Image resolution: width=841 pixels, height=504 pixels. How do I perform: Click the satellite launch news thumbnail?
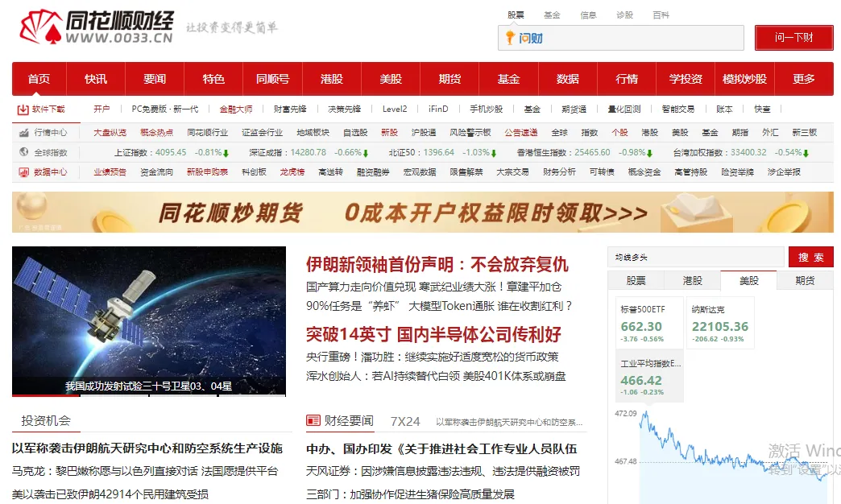click(x=149, y=321)
